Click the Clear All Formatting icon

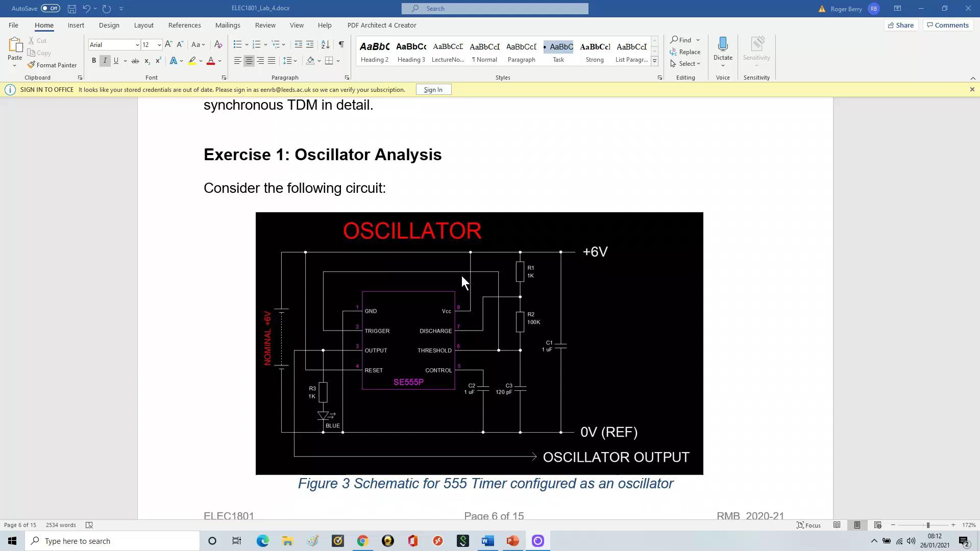click(218, 44)
